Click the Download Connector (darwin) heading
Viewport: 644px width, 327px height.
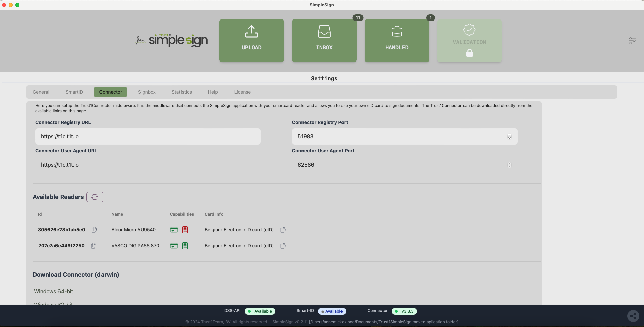pyautogui.click(x=76, y=275)
